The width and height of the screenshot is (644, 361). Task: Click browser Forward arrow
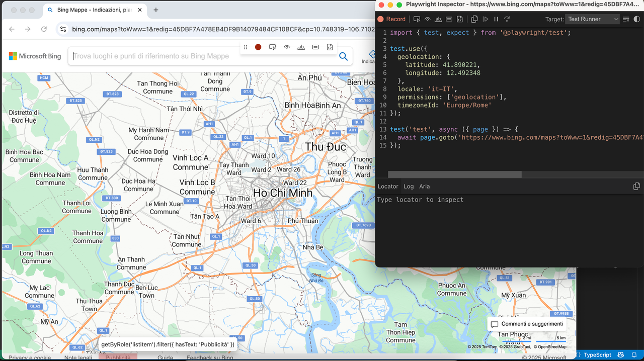(x=28, y=29)
